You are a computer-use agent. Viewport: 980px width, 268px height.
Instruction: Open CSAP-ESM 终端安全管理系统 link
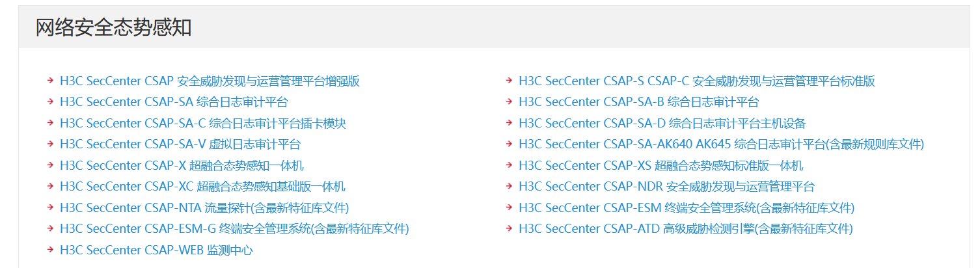tap(686, 208)
